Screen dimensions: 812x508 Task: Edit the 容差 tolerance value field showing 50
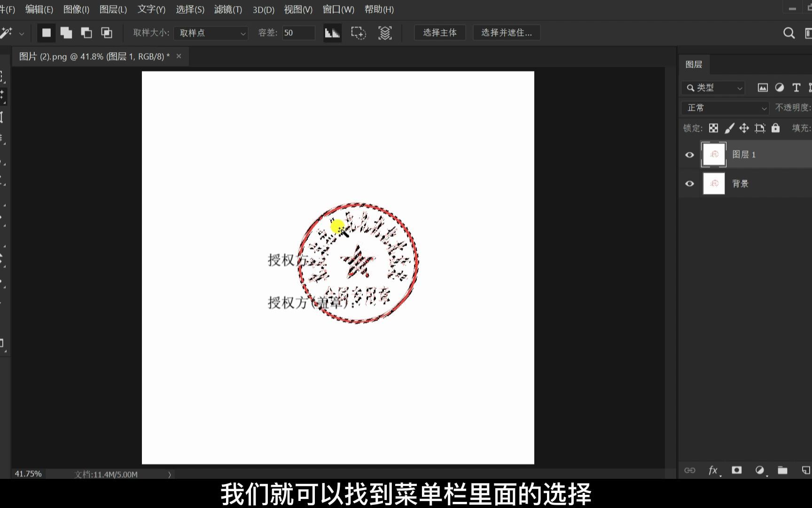[x=298, y=33]
